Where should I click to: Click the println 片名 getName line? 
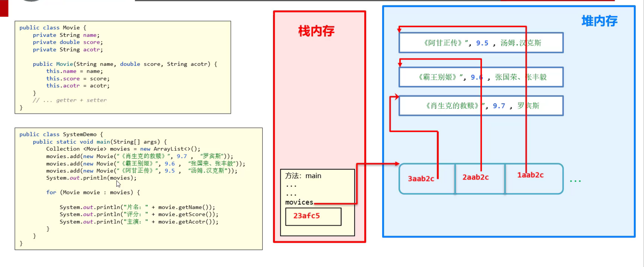point(137,207)
